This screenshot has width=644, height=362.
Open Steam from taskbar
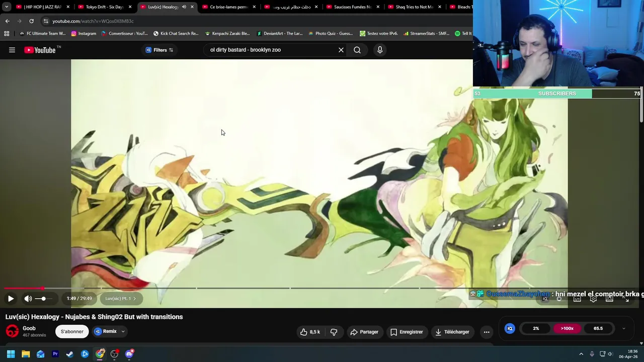pos(70,354)
